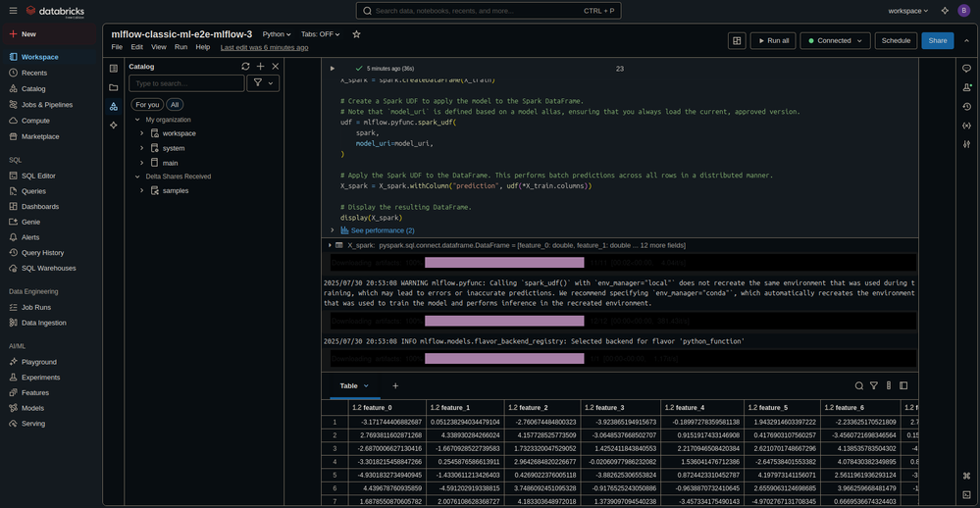Click Run all
Screen dimensions: 980x508
(x=773, y=40)
